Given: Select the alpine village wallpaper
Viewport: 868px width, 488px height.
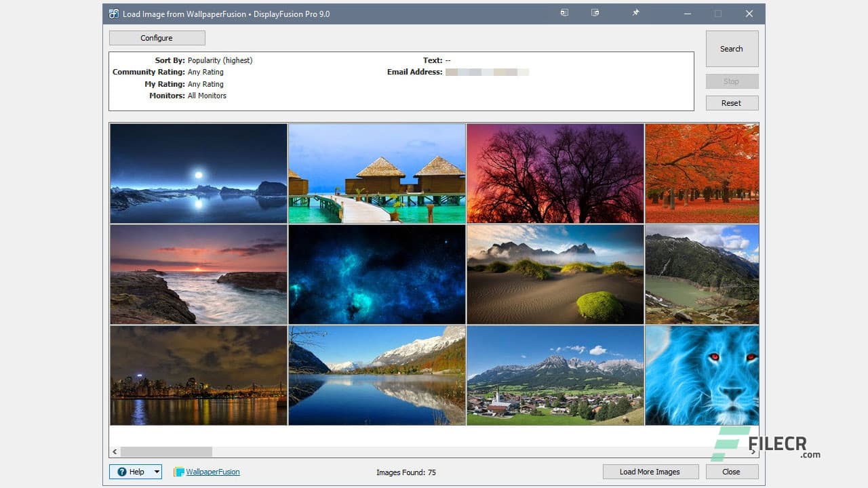Looking at the screenshot, I should pos(555,375).
